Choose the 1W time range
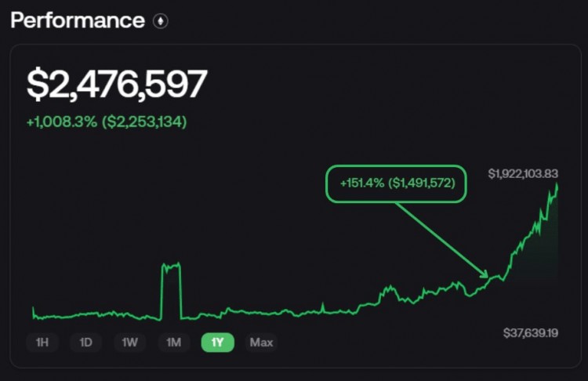This screenshot has height=381, width=588. (x=129, y=343)
